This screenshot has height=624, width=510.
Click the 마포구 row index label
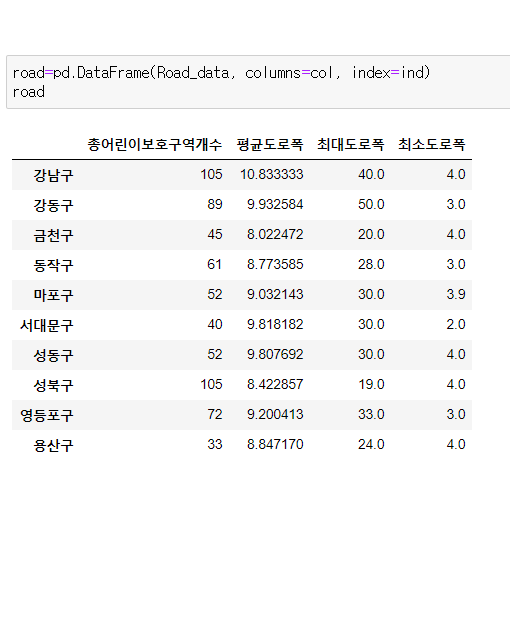click(x=53, y=295)
